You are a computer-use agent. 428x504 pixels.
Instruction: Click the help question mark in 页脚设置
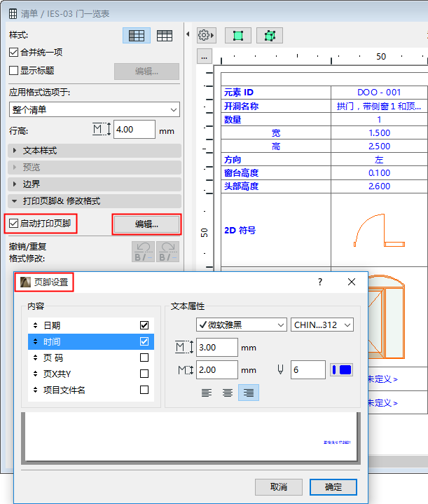click(x=320, y=282)
